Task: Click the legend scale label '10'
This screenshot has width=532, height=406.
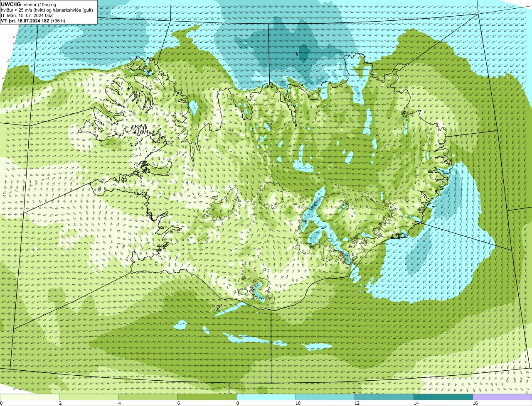Action: point(298,403)
